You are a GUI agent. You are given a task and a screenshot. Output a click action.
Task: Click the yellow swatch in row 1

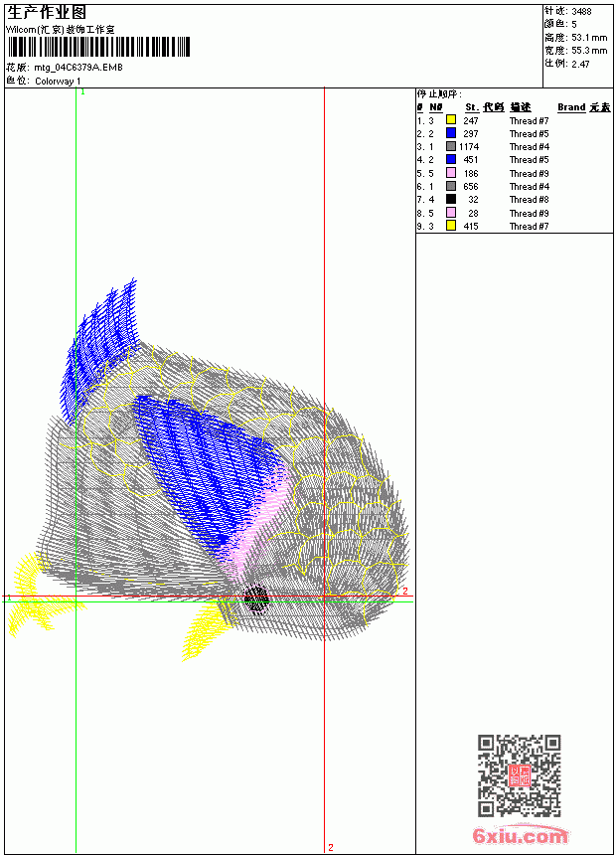tap(451, 119)
